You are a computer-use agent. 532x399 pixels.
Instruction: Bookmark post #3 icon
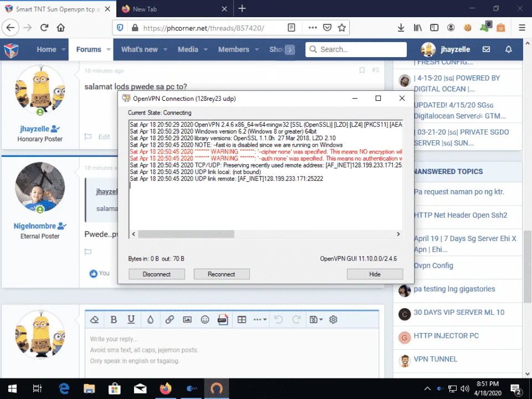[362, 70]
